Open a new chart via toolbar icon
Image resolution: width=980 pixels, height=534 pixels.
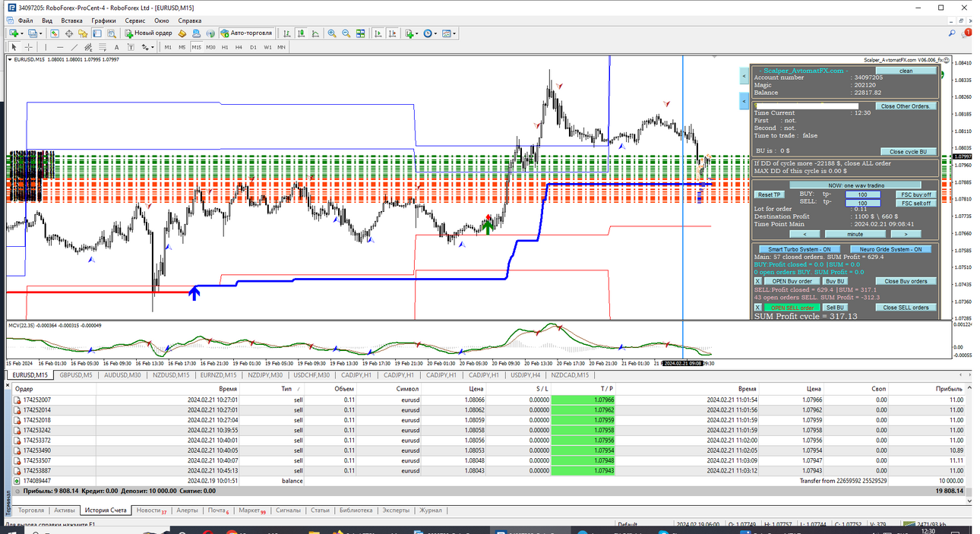point(14,33)
